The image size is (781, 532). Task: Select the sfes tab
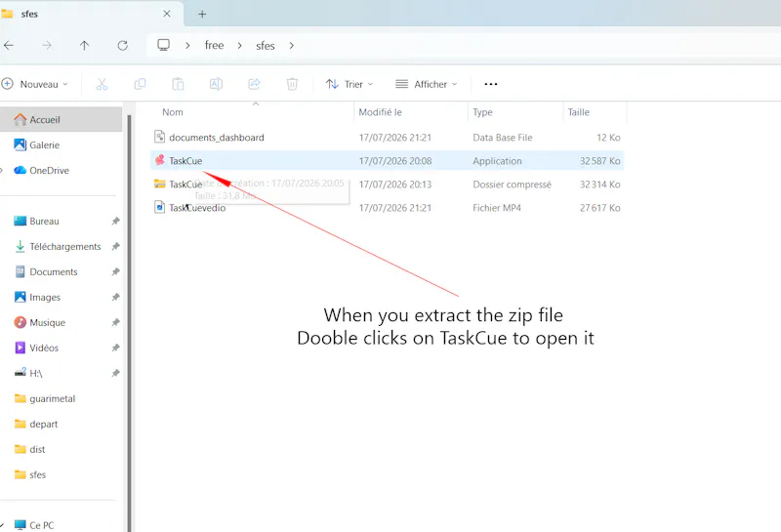pyautogui.click(x=90, y=14)
